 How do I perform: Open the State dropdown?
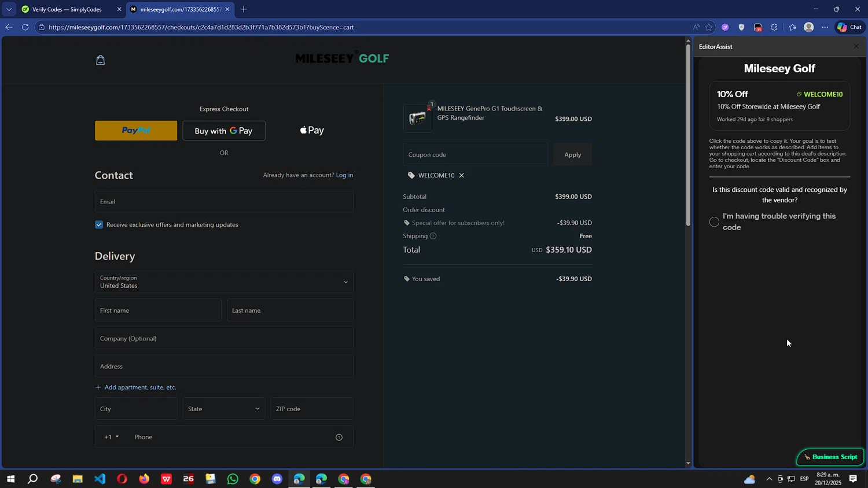coord(224,409)
